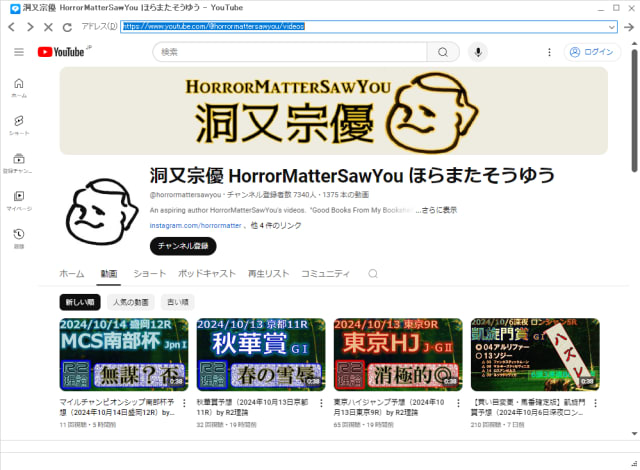Open Shorts in the left sidebar
This screenshot has width=640, height=470.
[19, 125]
